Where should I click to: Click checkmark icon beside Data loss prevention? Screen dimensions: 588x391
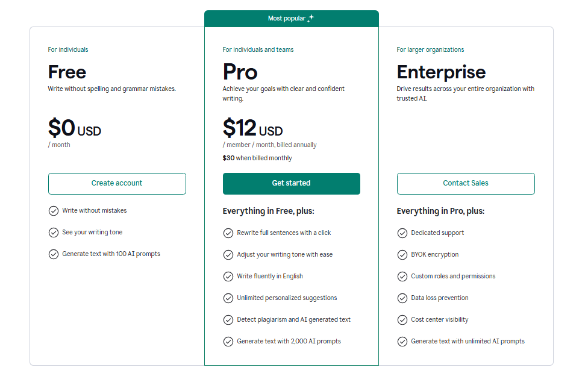(402, 298)
